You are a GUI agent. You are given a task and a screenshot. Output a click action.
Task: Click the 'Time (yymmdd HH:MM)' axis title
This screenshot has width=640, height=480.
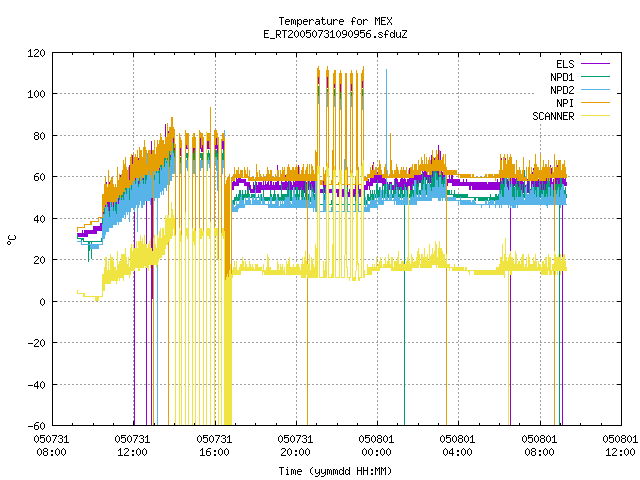pyautogui.click(x=335, y=471)
